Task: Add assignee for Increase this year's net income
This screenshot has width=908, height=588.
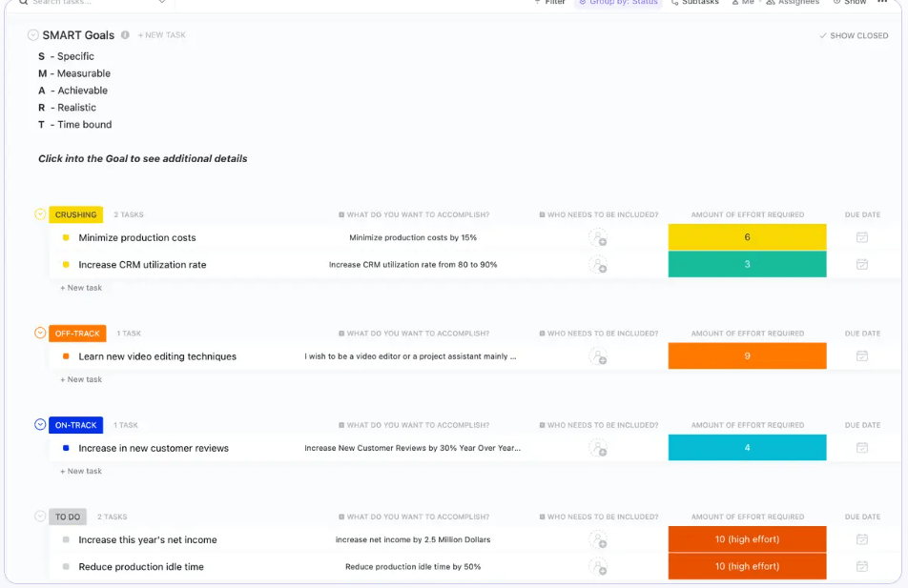Action: 598,540
